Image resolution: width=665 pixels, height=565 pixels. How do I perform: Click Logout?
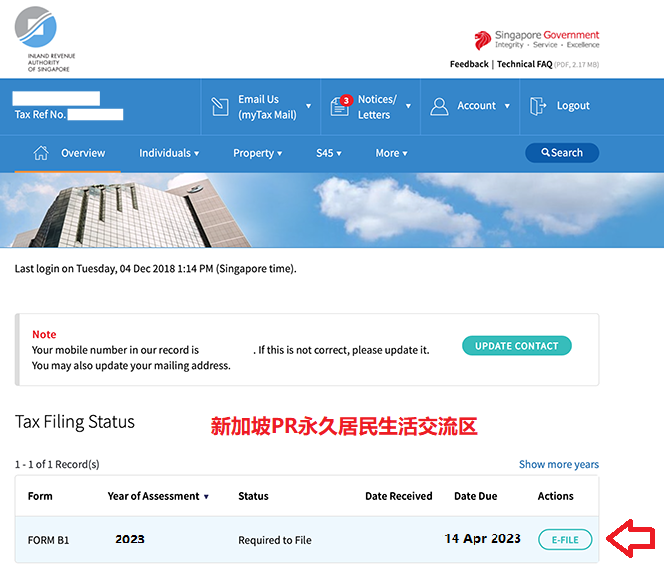[573, 106]
